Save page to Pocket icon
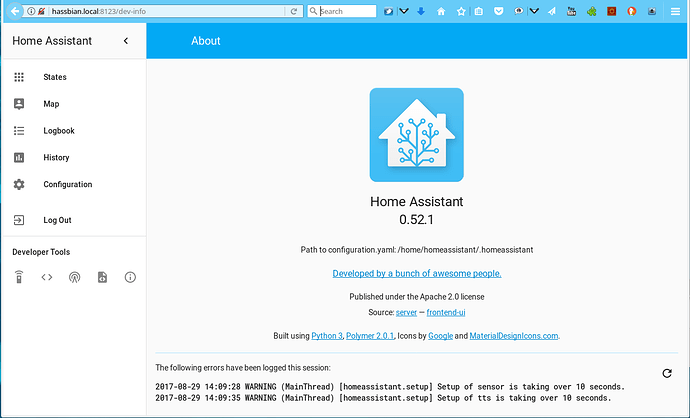The width and height of the screenshot is (690, 418). [x=498, y=11]
